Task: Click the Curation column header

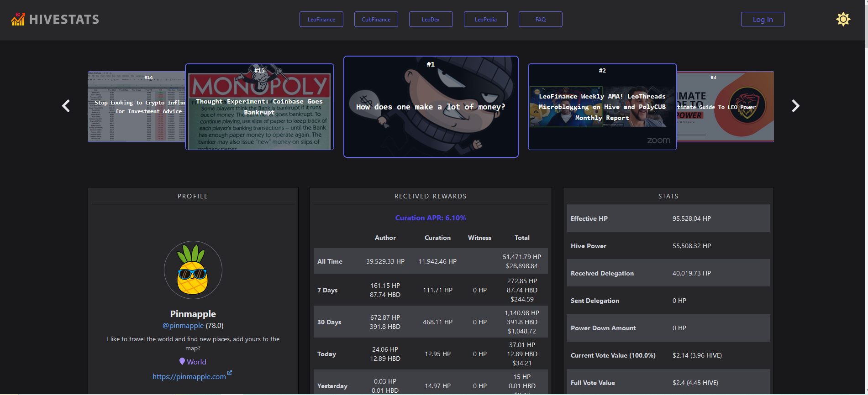Action: [437, 238]
